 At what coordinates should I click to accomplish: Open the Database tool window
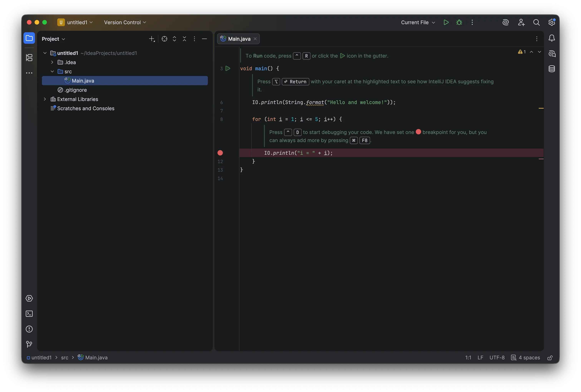coord(552,69)
